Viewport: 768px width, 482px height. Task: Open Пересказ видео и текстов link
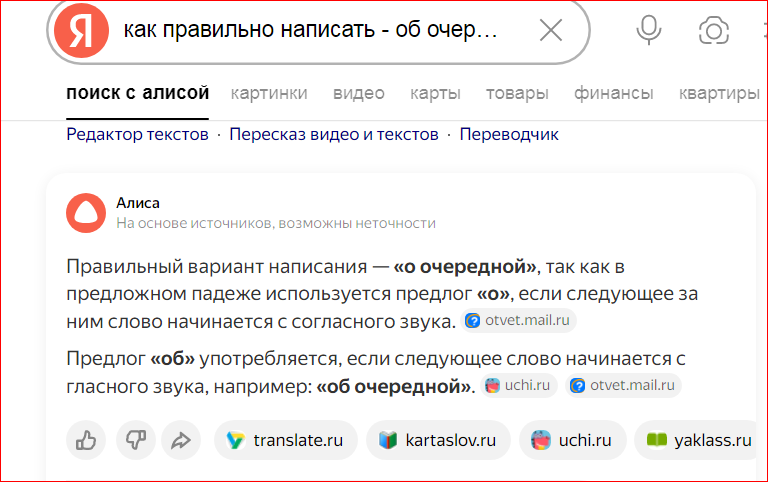334,134
